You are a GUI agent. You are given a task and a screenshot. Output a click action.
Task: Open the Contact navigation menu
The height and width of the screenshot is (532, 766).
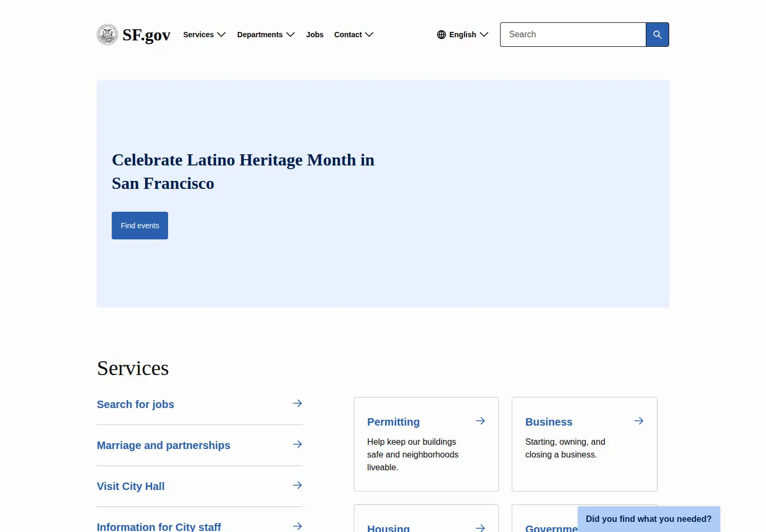pyautogui.click(x=348, y=35)
